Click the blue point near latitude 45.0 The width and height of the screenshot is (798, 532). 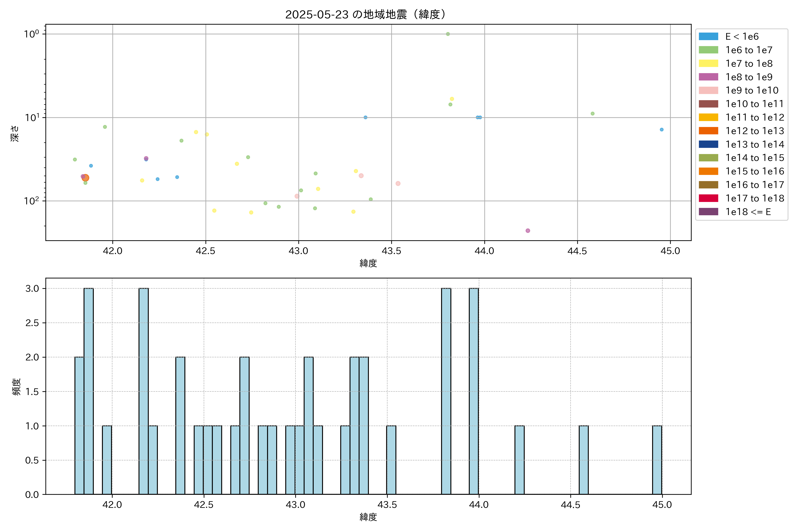coord(662,130)
